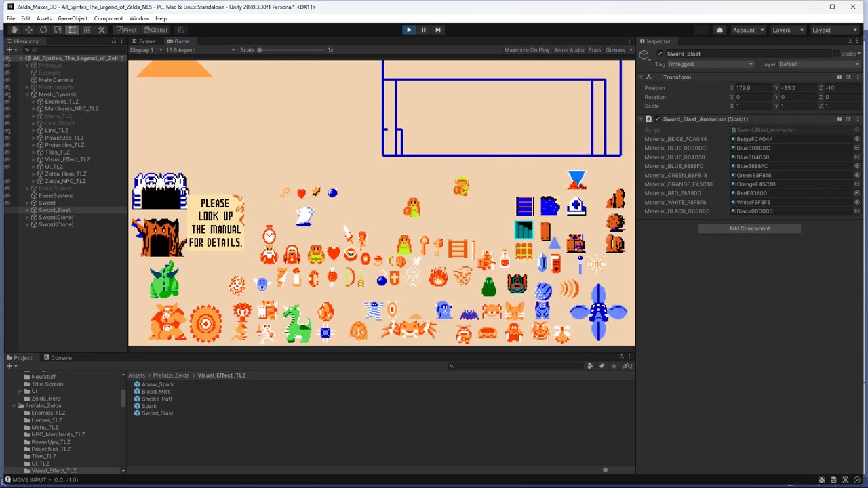Open the Console tab
Image resolution: width=868 pixels, height=488 pixels.
tap(58, 358)
